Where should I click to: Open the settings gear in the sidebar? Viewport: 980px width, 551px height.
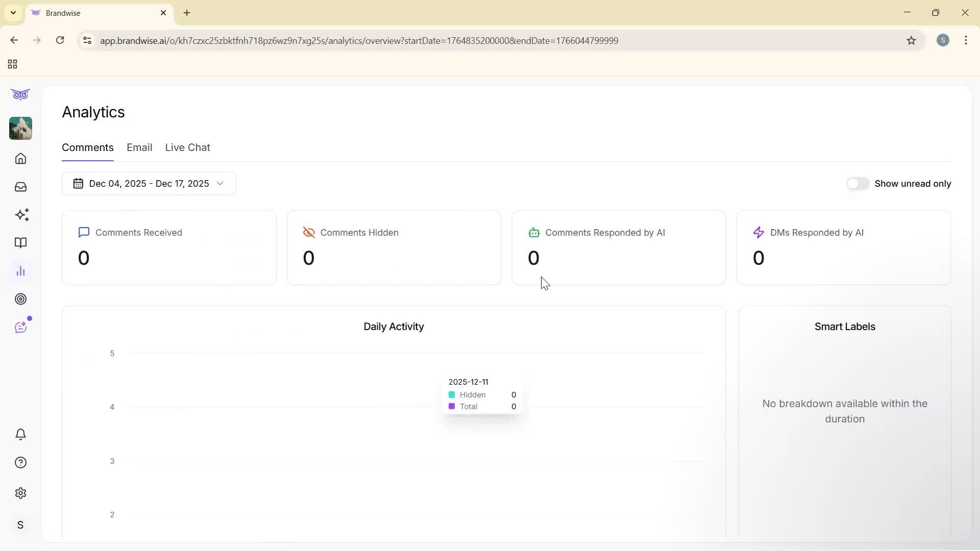[20, 493]
